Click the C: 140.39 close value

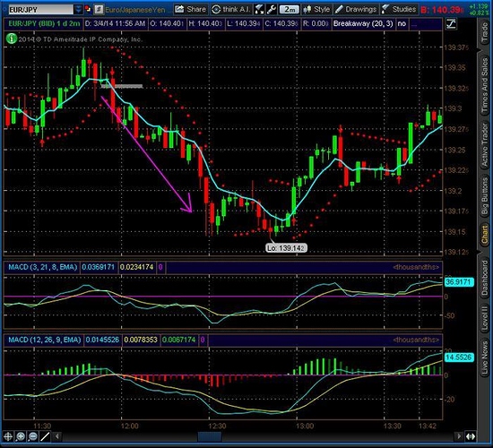coord(281,23)
